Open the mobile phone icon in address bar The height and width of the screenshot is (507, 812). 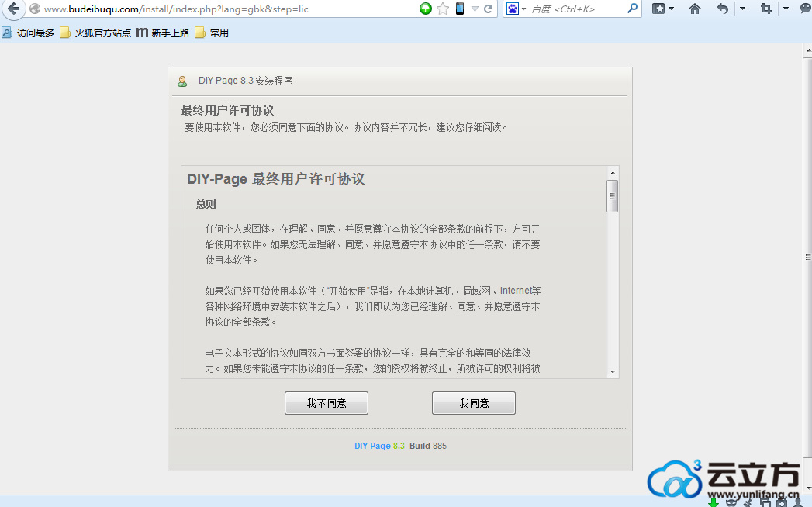459,9
